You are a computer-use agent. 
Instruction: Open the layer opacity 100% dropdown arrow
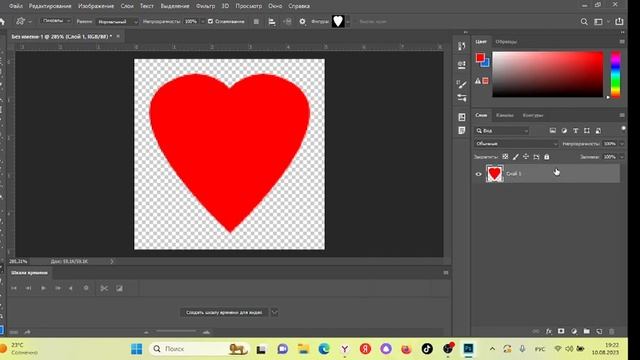click(622, 144)
